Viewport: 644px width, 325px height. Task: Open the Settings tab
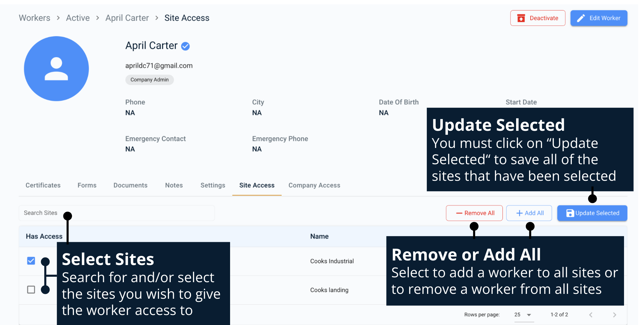(213, 185)
